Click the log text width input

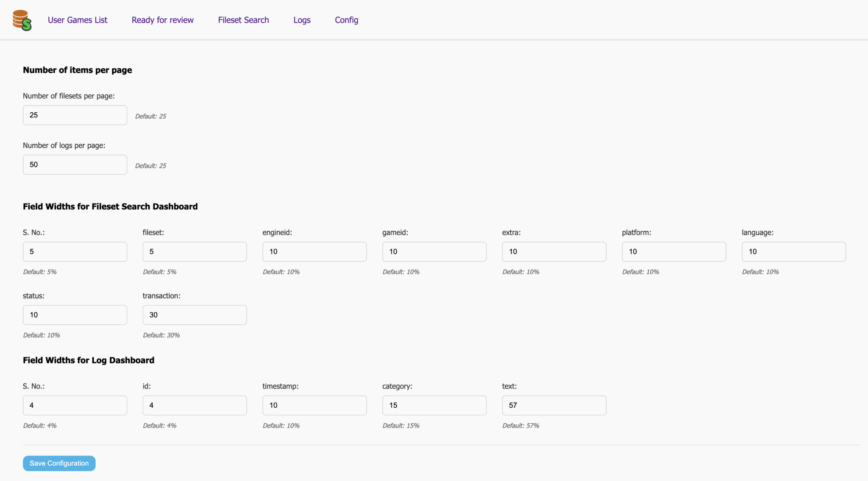click(554, 406)
